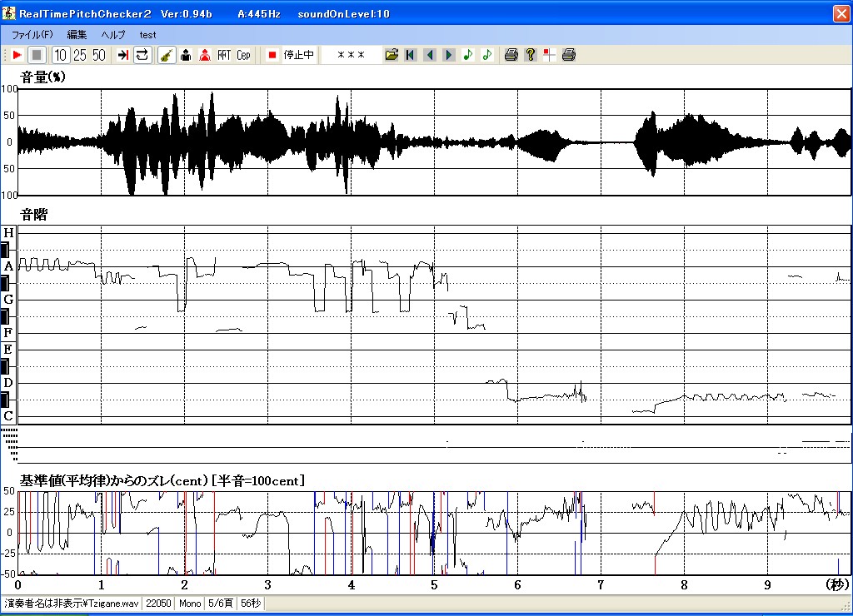The width and height of the screenshot is (853, 616).
Task: Click the 音量(%) heading
Action: (43, 77)
